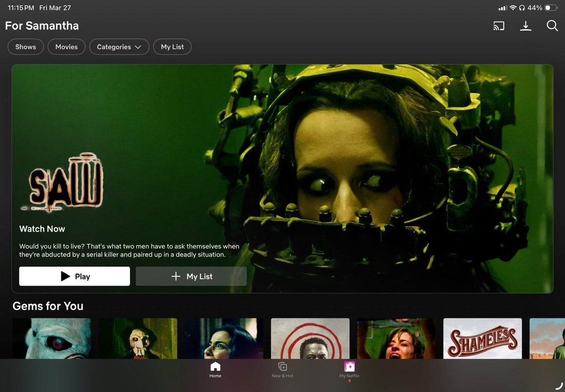Open the Downloads arrow icon
The height and width of the screenshot is (392, 565).
pyautogui.click(x=525, y=26)
